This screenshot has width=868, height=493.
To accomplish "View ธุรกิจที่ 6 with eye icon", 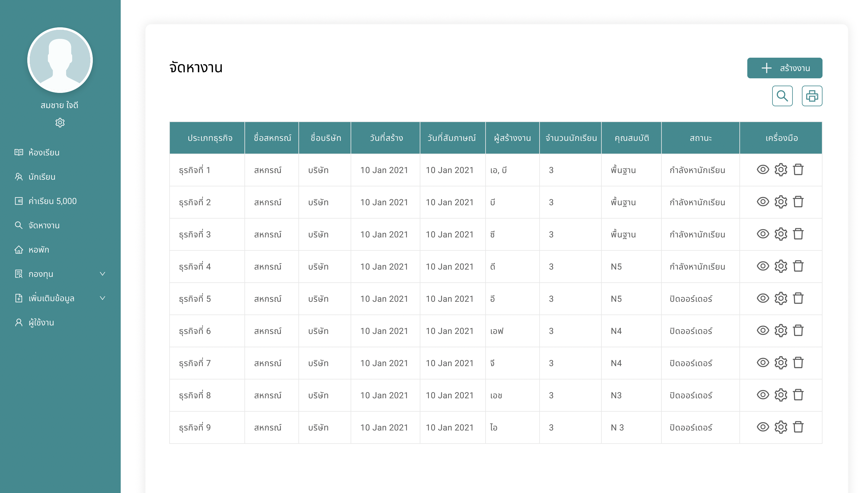I will click(x=763, y=331).
